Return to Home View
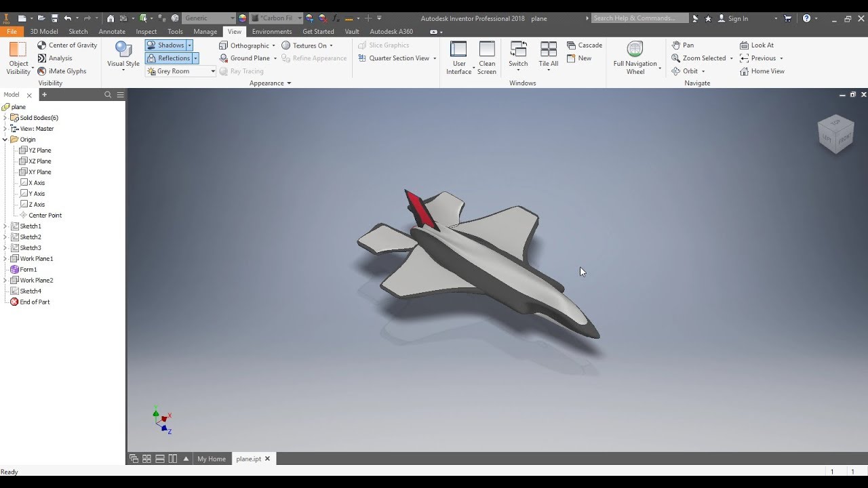The height and width of the screenshot is (488, 868). (762, 71)
